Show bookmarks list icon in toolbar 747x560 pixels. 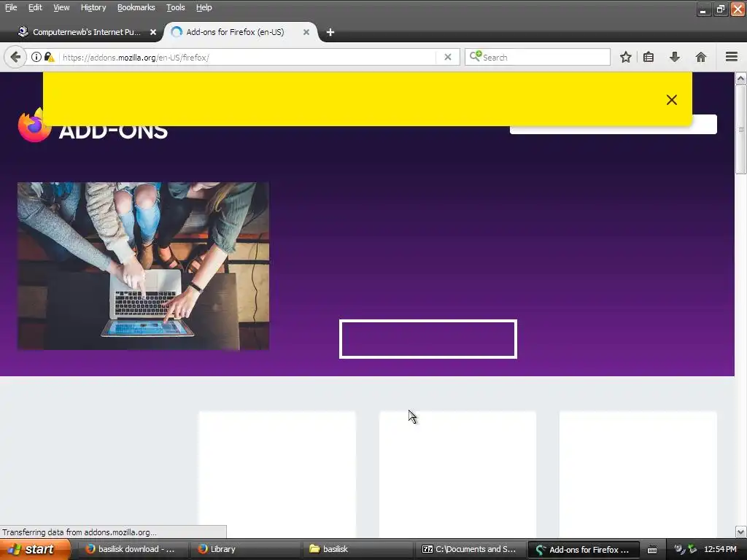pyautogui.click(x=649, y=57)
